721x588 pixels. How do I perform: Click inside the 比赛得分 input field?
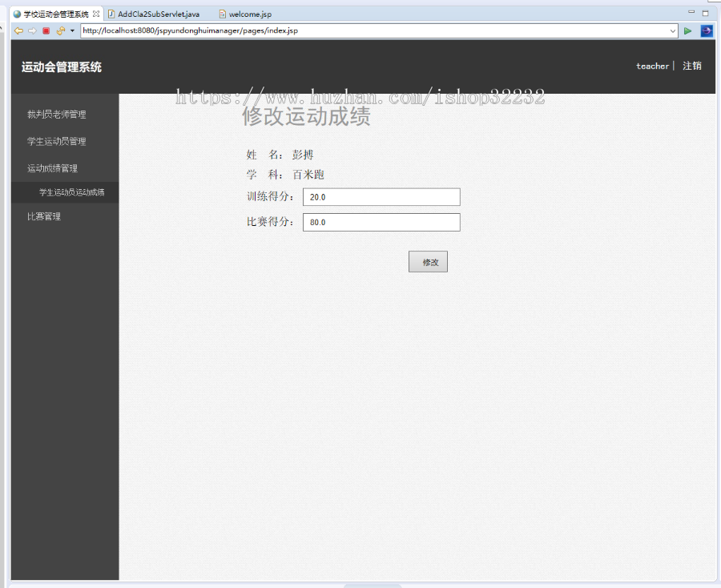click(x=381, y=222)
